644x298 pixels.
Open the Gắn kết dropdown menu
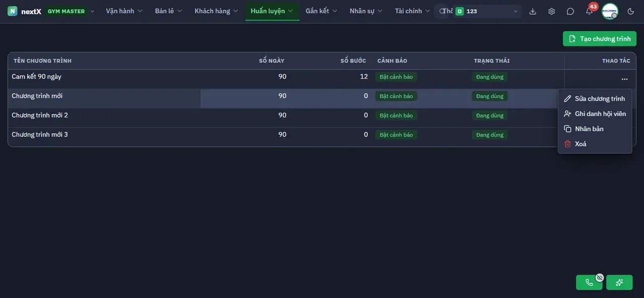321,11
